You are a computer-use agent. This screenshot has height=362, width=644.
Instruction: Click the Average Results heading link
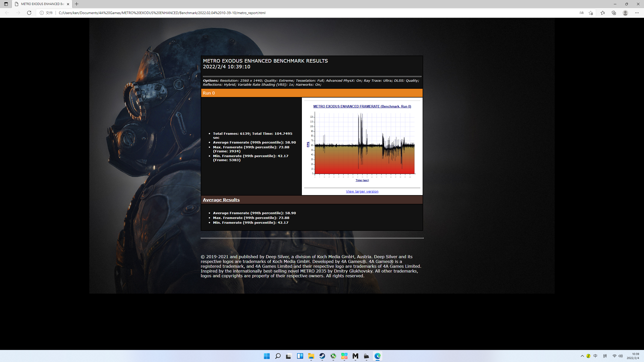[221, 200]
